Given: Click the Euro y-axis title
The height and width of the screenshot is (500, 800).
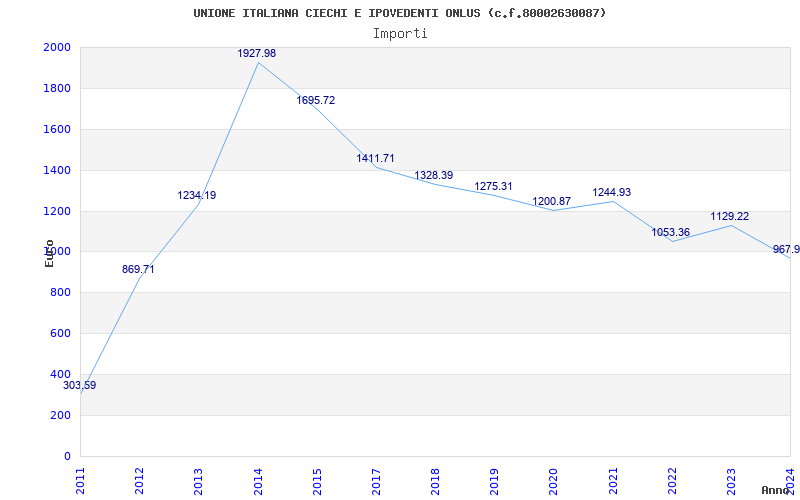Looking at the screenshot, I should 49,254.
